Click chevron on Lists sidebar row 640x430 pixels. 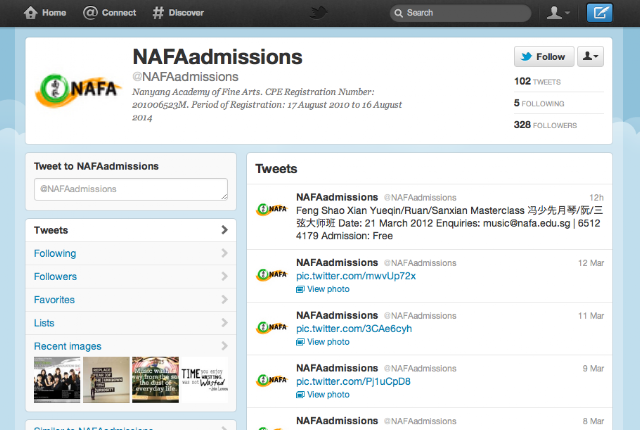224,323
